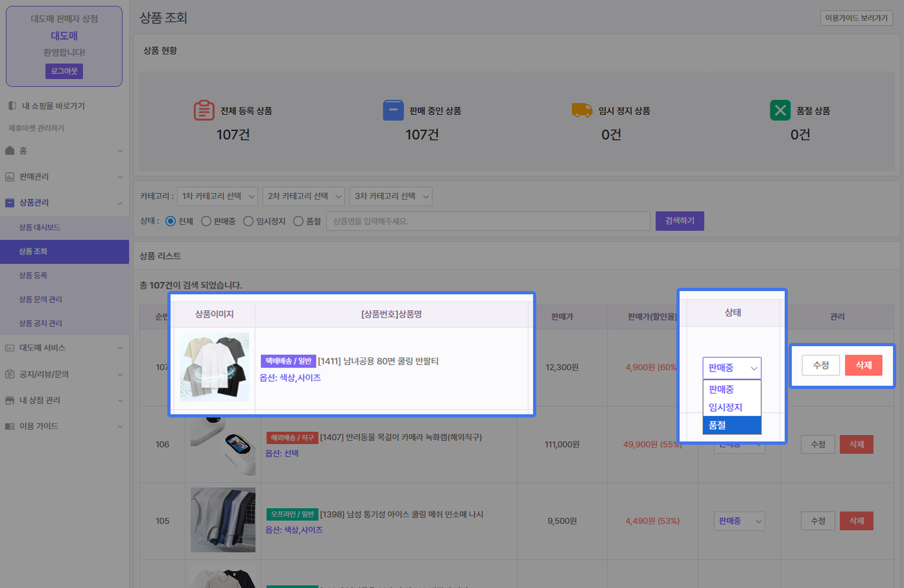Select the 품절 status radio button

click(298, 222)
